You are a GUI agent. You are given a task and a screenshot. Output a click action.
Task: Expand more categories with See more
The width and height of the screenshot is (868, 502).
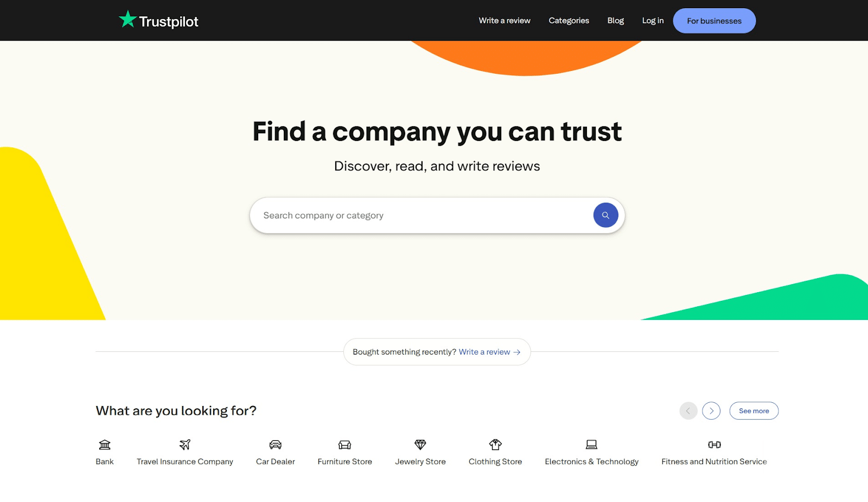point(754,410)
